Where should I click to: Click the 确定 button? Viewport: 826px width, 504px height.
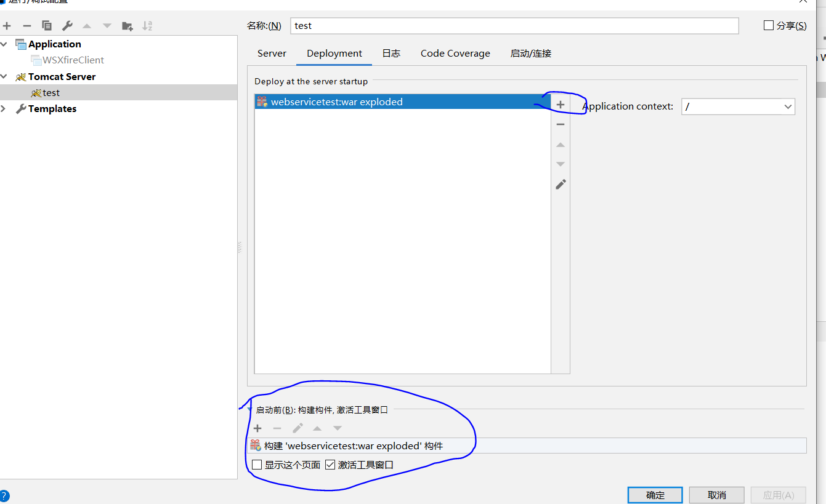coord(655,495)
